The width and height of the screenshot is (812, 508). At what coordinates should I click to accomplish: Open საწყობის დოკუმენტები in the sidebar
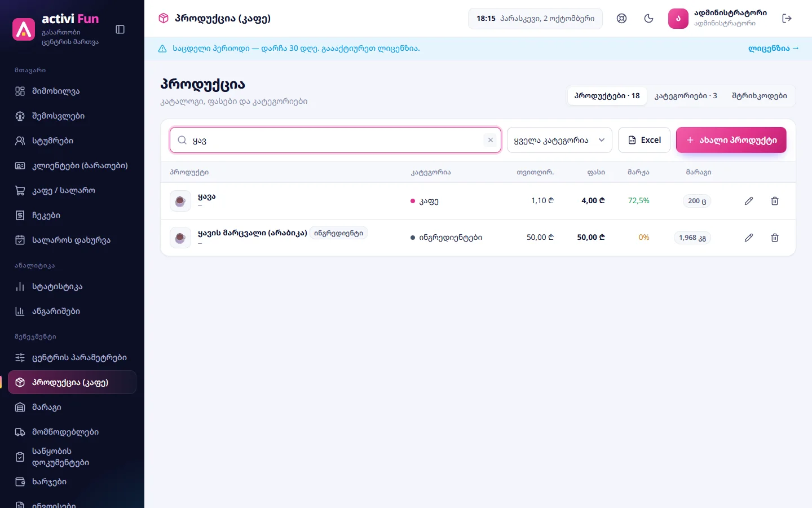72,457
